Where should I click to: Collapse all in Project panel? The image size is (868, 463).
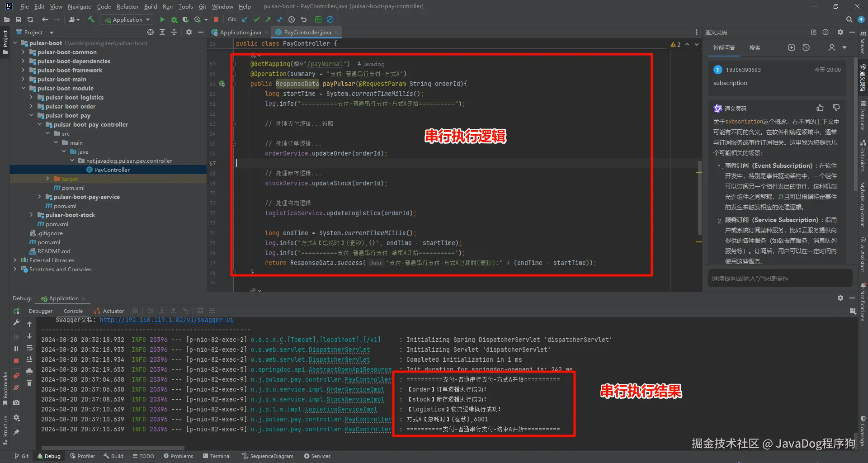pyautogui.click(x=174, y=32)
